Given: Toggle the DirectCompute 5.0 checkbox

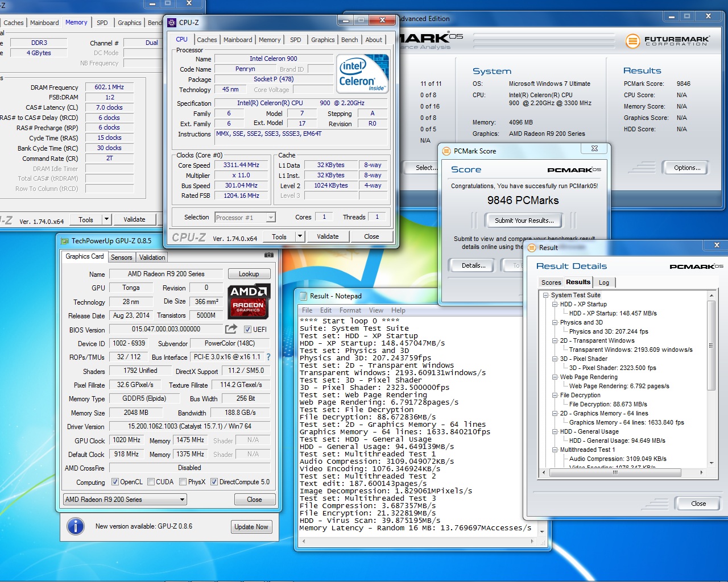Looking at the screenshot, I should [x=214, y=482].
